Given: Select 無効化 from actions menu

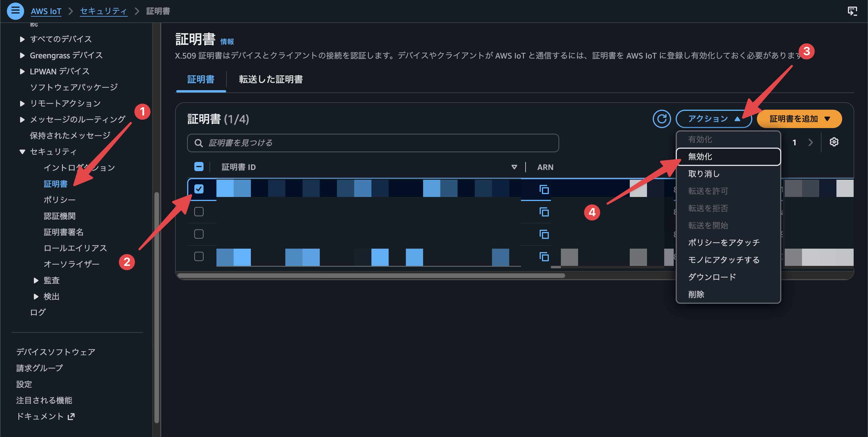Looking at the screenshot, I should click(728, 157).
